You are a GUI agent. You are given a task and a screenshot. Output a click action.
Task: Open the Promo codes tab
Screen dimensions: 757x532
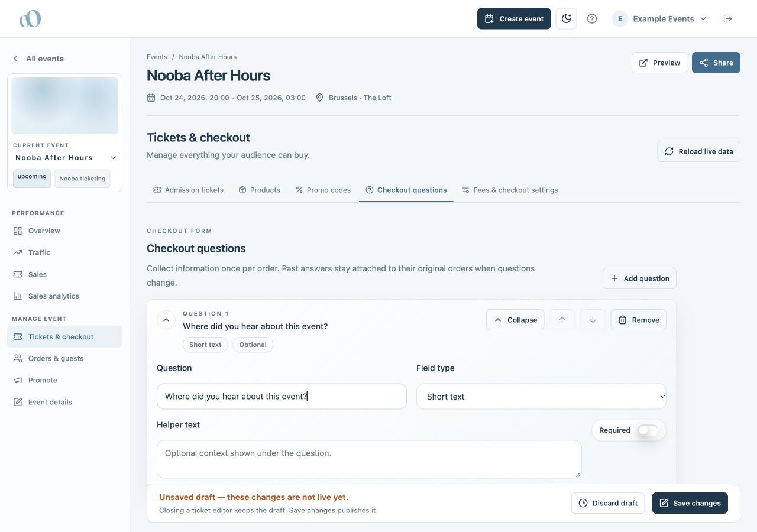point(323,190)
